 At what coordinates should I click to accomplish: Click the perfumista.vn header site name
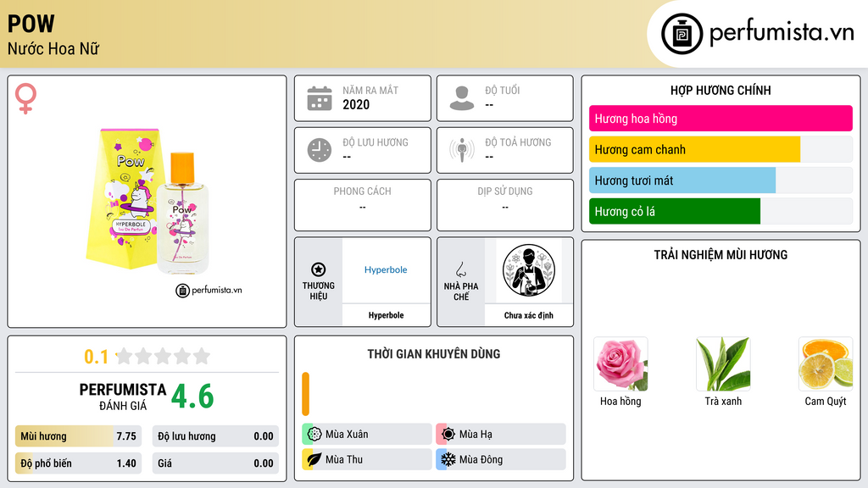pyautogui.click(x=782, y=32)
